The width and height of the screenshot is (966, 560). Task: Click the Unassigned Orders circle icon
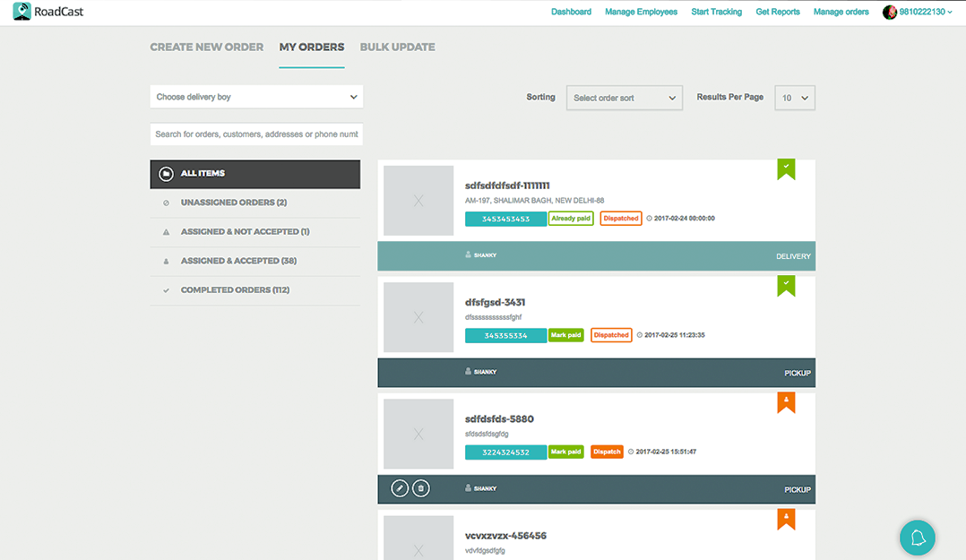(166, 202)
